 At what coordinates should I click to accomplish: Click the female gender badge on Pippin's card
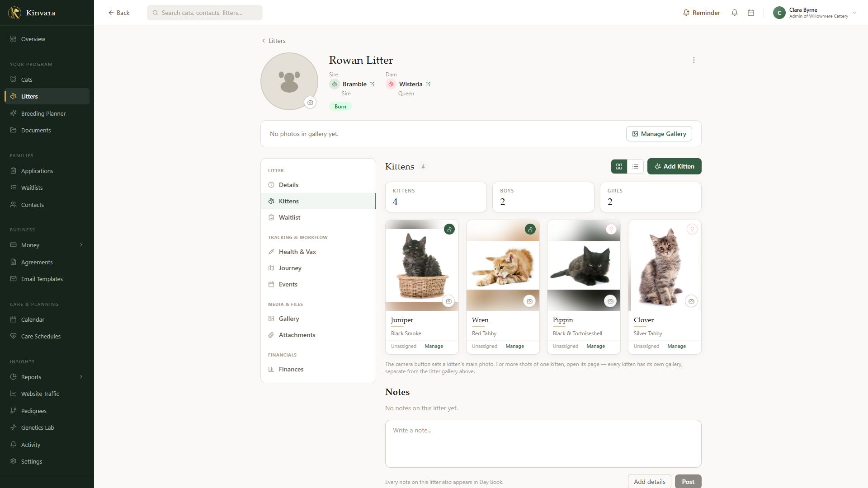point(611,230)
